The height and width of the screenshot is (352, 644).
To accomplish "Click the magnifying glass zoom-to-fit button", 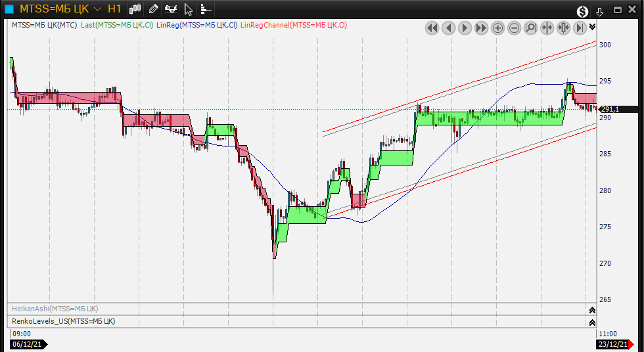I will pyautogui.click(x=530, y=28).
